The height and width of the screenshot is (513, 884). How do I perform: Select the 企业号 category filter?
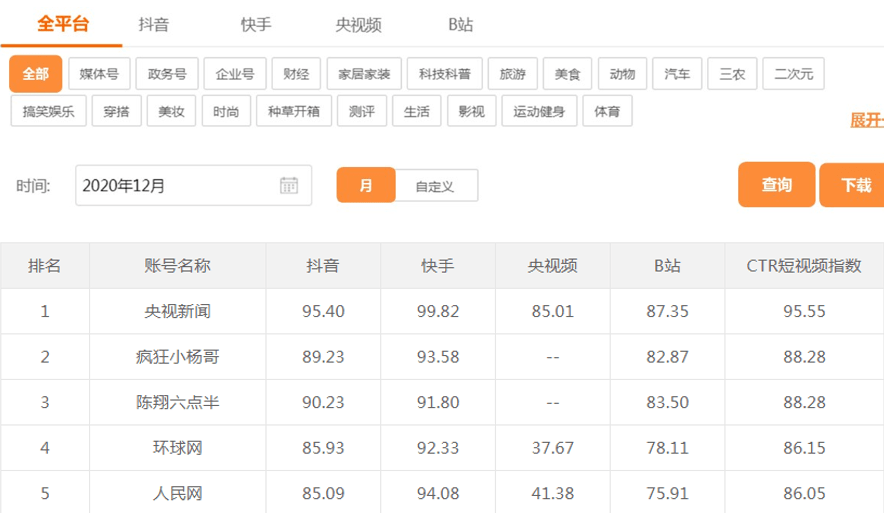point(235,74)
